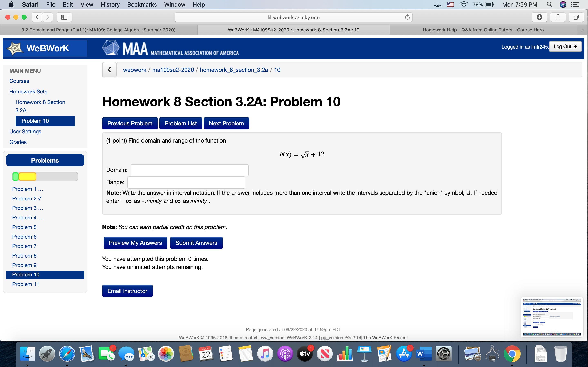The image size is (588, 367).
Task: Open the History menu
Action: pyautogui.click(x=110, y=4)
